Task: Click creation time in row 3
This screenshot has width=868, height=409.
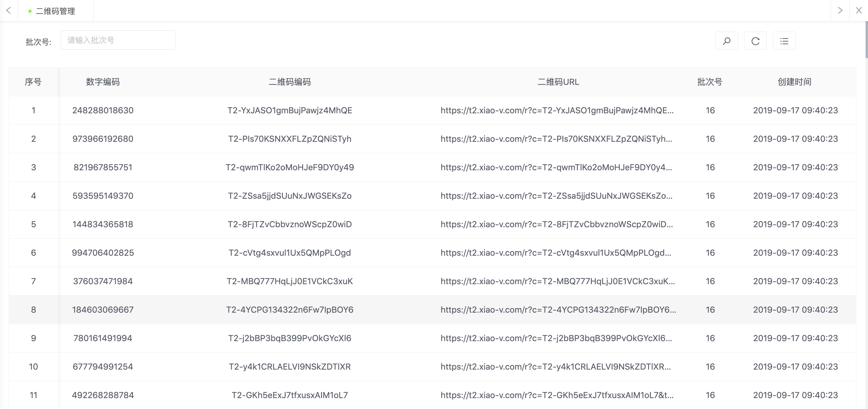Action: pos(795,167)
